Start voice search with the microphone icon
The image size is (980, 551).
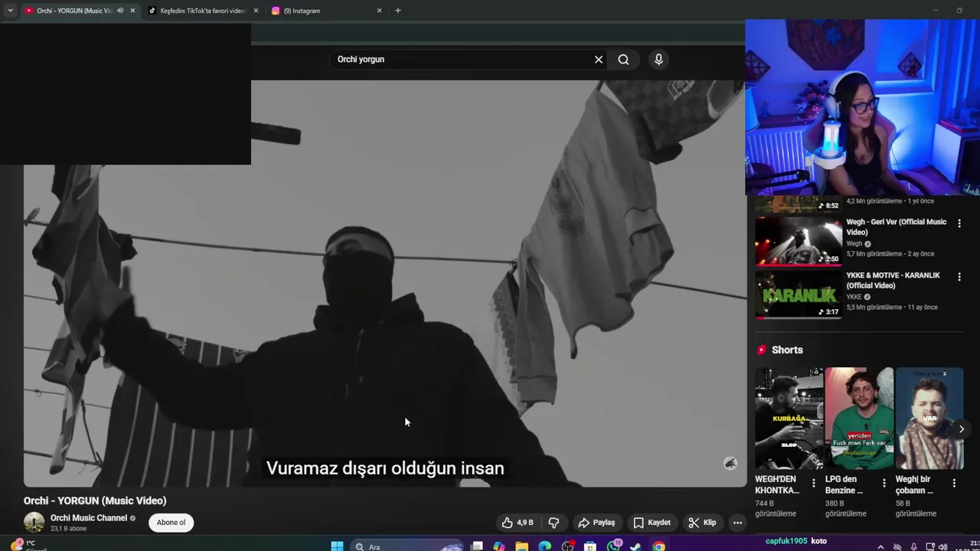(658, 60)
